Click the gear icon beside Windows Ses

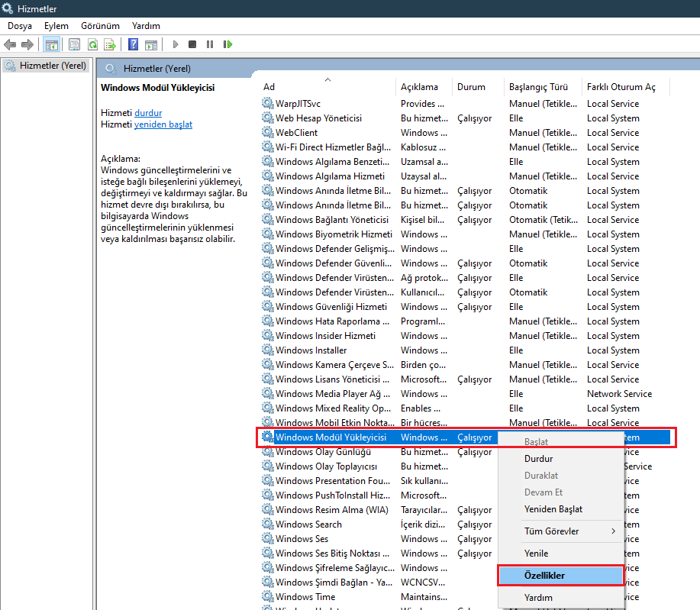pyautogui.click(x=268, y=538)
